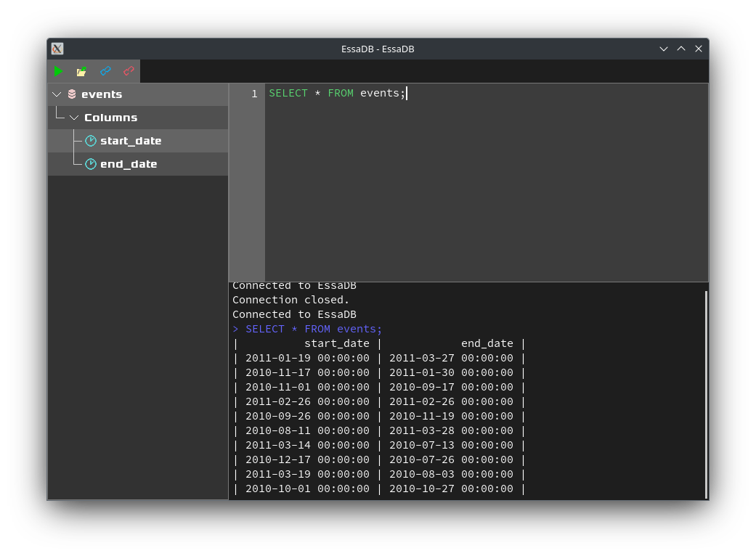Click result cell 2011-01-30 00:00:00
The height and width of the screenshot is (556, 756).
(451, 372)
